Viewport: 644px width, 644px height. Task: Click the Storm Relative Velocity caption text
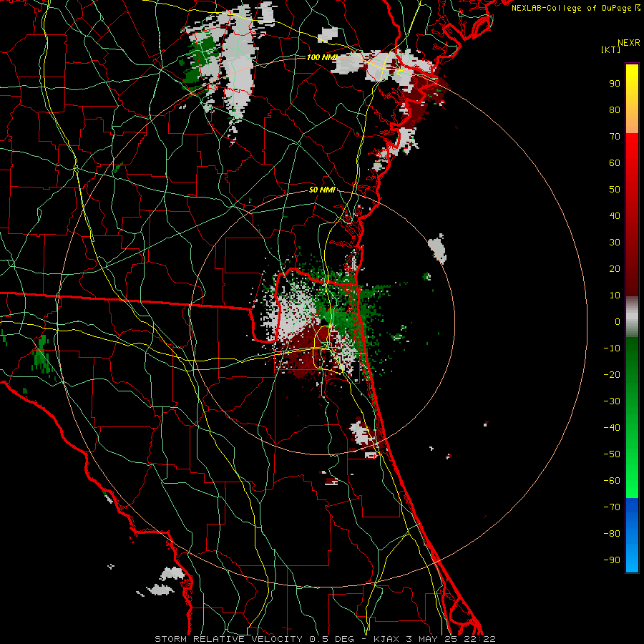(x=229, y=639)
